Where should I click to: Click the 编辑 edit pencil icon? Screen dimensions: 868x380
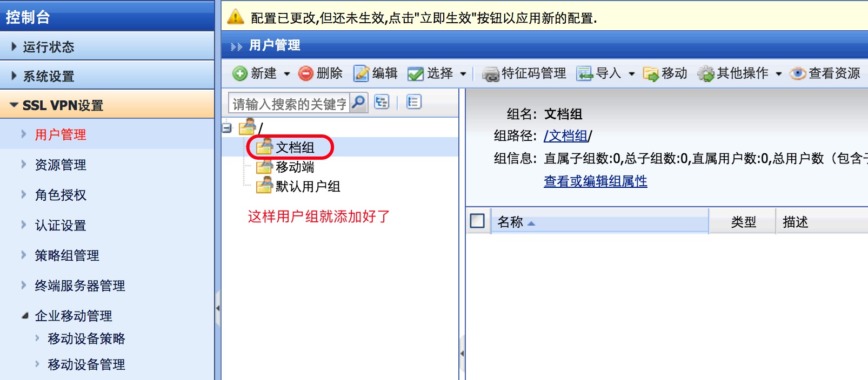pos(361,73)
